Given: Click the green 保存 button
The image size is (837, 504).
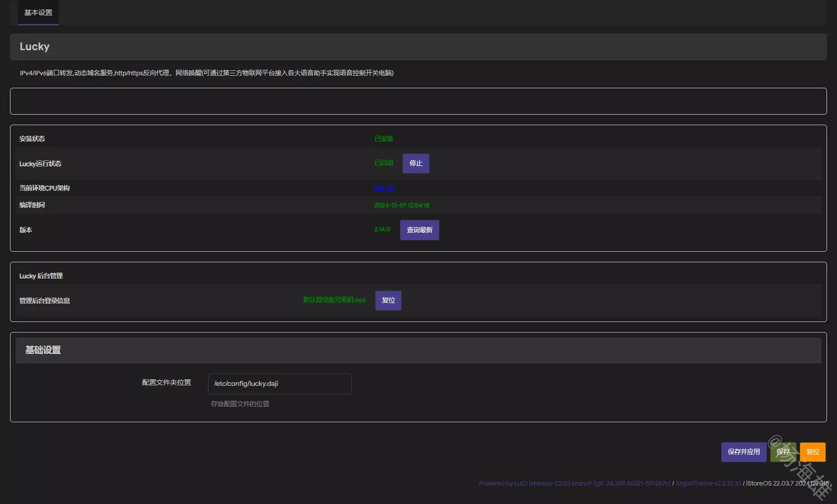Looking at the screenshot, I should (783, 452).
